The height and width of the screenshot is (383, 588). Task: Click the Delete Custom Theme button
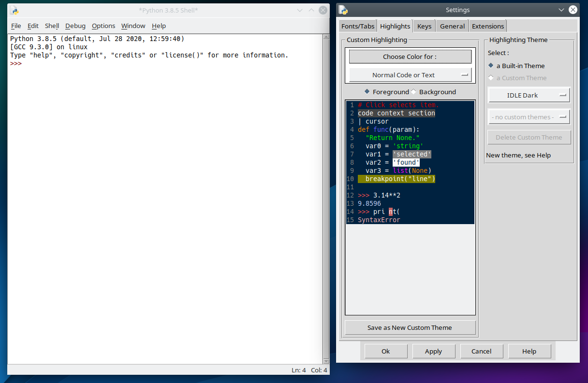coord(529,137)
